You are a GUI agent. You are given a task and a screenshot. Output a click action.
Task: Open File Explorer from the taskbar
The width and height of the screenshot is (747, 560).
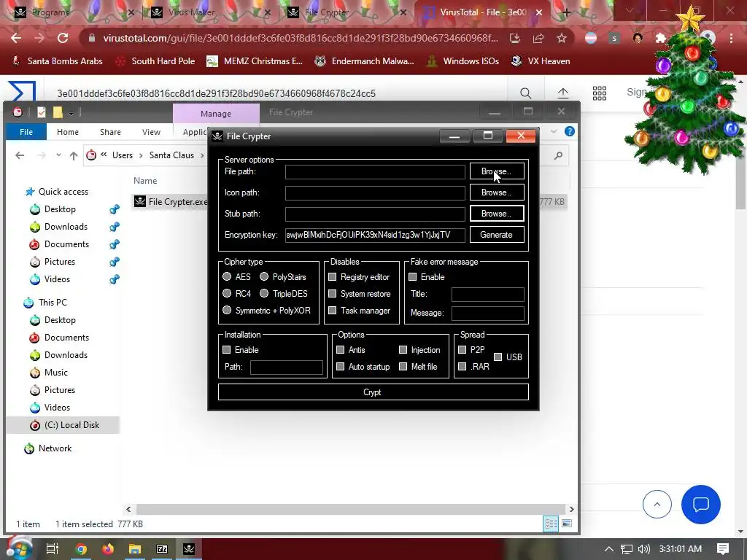click(135, 549)
